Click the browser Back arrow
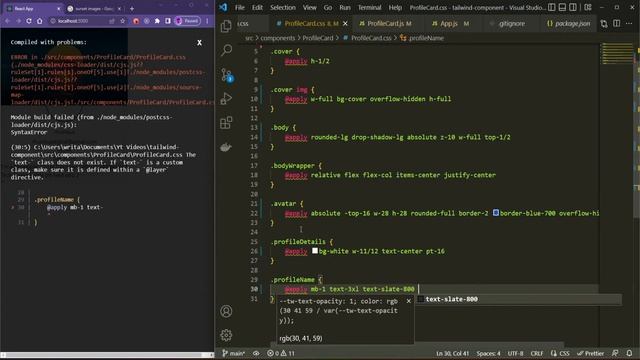The width and height of the screenshot is (640, 360). pyautogui.click(x=7, y=21)
